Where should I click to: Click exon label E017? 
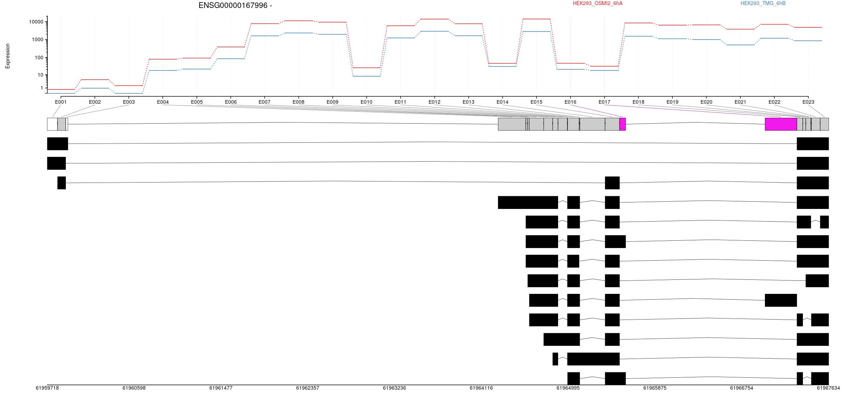[604, 102]
